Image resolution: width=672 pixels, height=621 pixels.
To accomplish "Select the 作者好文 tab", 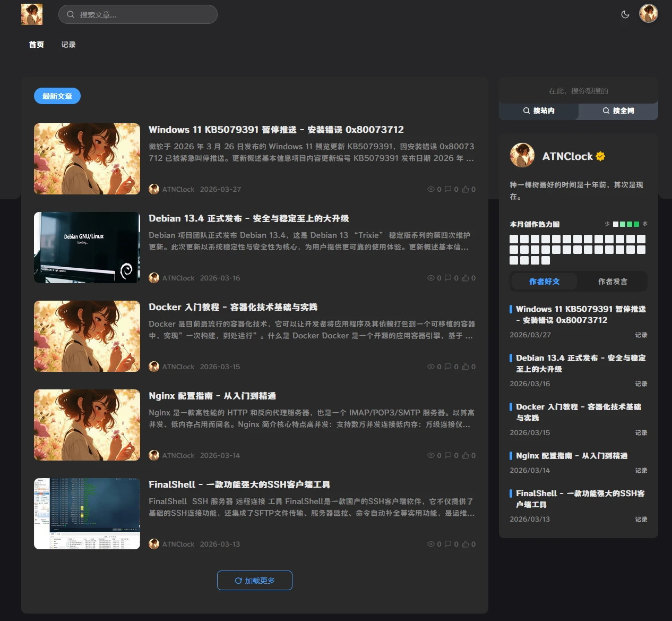I will (545, 282).
